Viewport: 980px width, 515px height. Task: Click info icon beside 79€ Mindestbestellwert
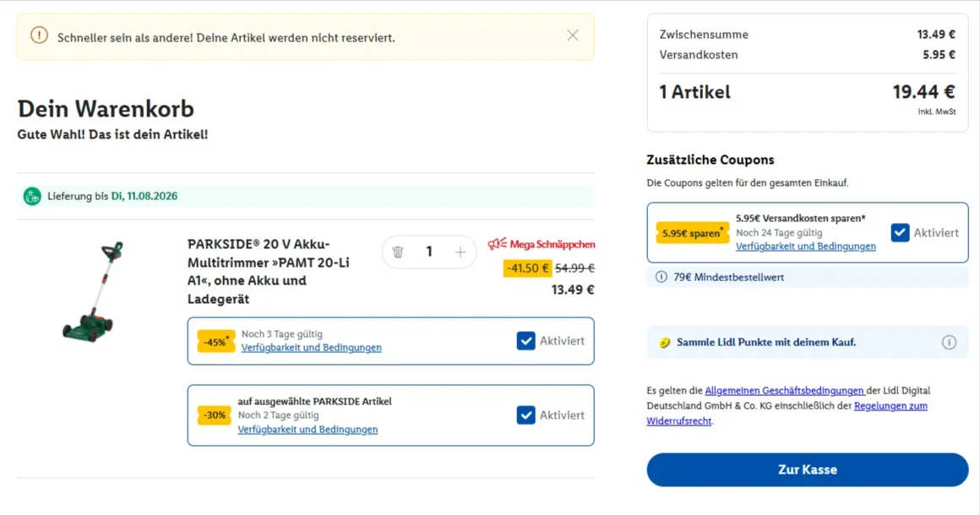click(661, 277)
